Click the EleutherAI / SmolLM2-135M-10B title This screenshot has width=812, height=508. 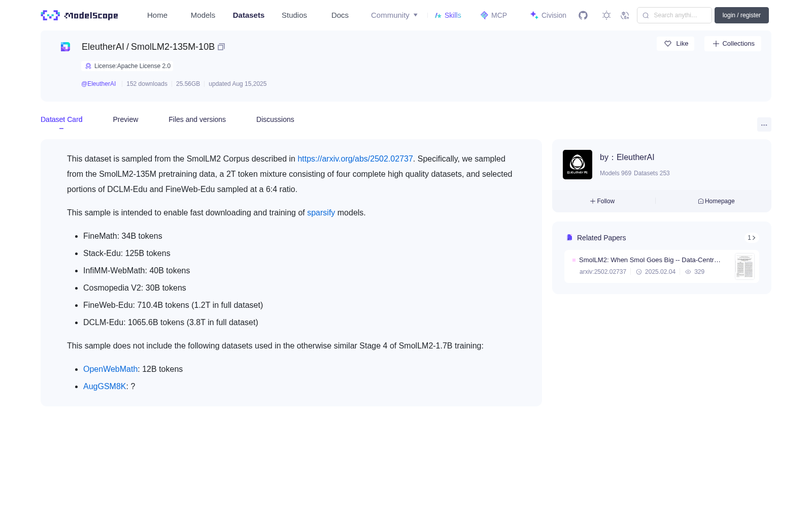pyautogui.click(x=148, y=47)
